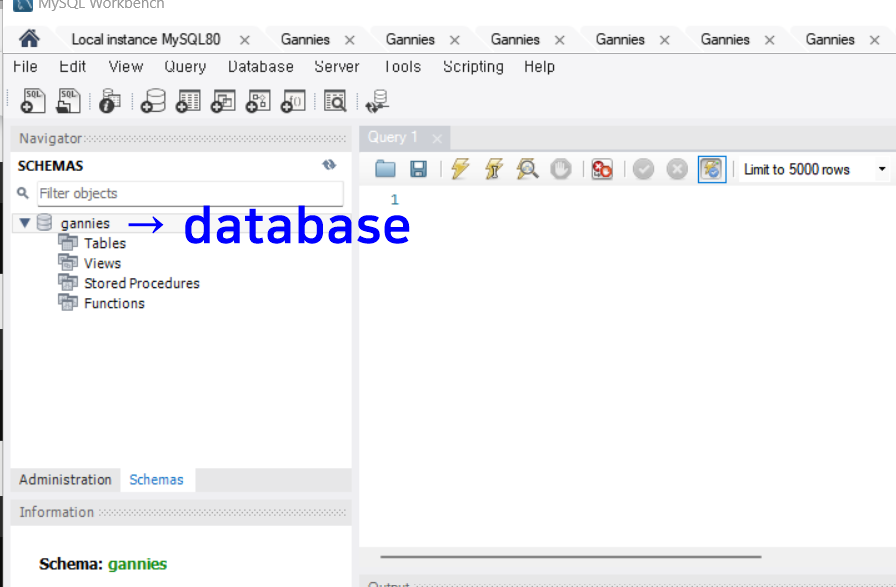Create a new schema icon
This screenshot has height=587, width=896.
[x=153, y=101]
